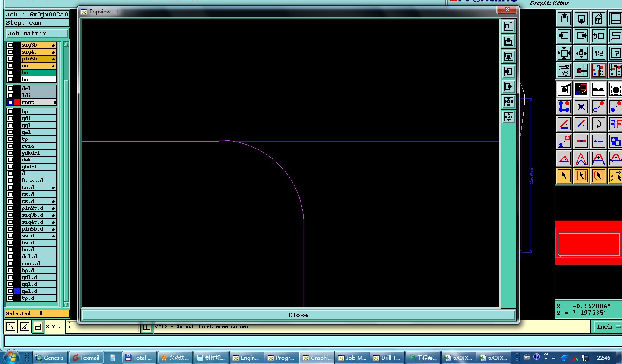Click Popview zoom in icon

pyautogui.click(x=509, y=102)
